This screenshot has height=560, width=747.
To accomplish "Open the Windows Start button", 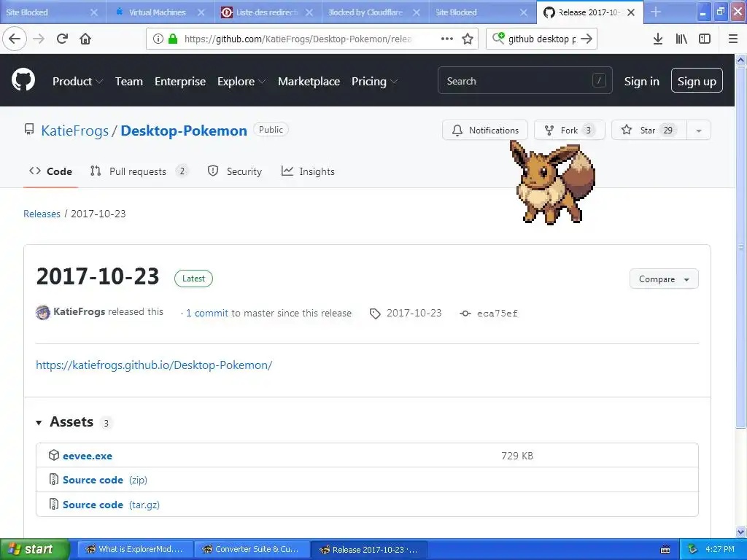I will coord(35,549).
